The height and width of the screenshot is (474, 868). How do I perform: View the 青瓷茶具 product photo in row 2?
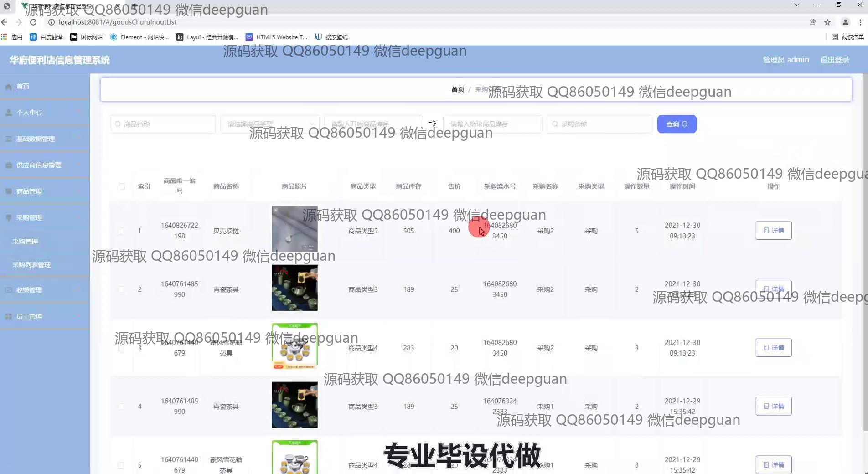294,288
